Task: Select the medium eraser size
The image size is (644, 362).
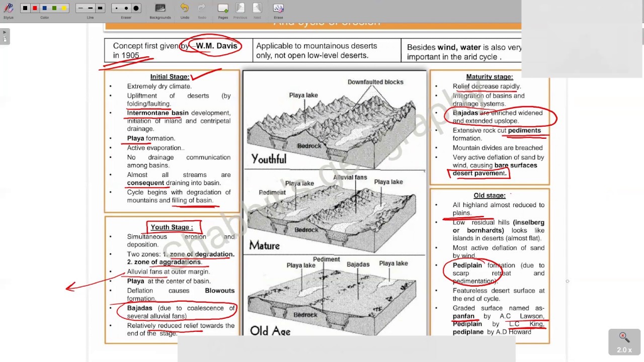Action: tap(126, 8)
